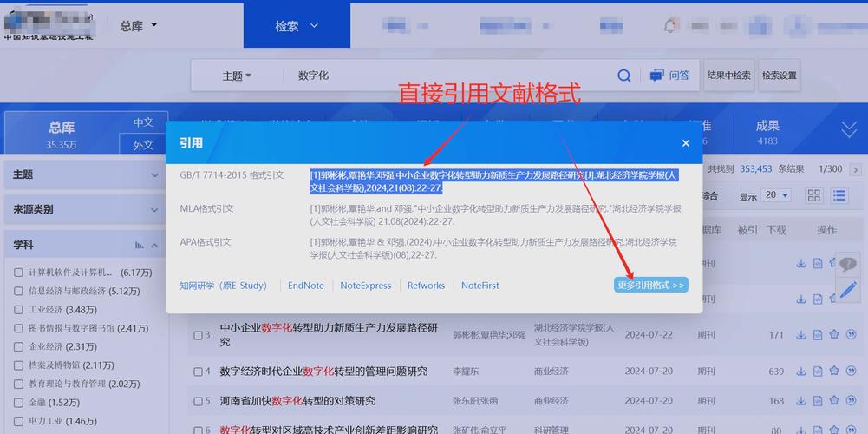Click the 更多引用格式 button
The width and height of the screenshot is (868, 434).
650,285
